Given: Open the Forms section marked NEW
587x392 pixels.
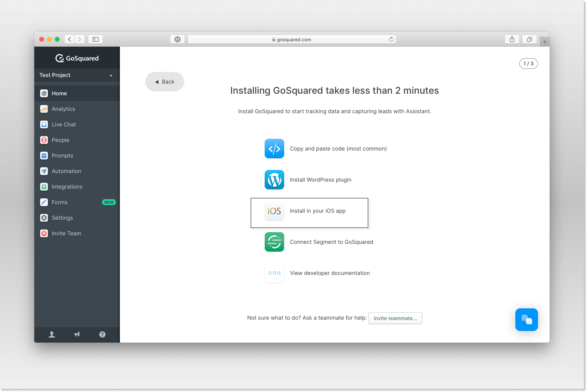Looking at the screenshot, I should pos(60,202).
